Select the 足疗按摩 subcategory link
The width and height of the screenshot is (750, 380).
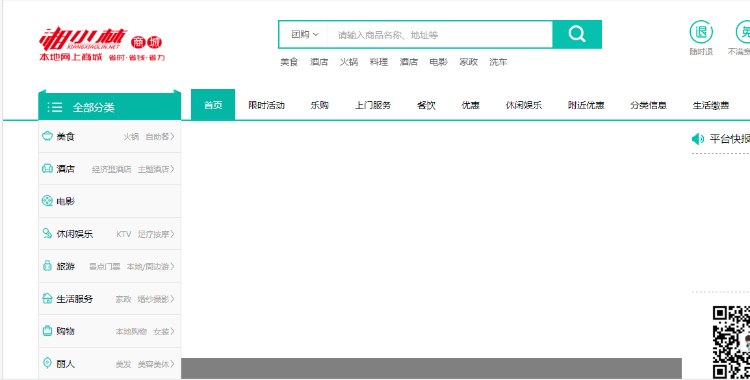pyautogui.click(x=153, y=235)
